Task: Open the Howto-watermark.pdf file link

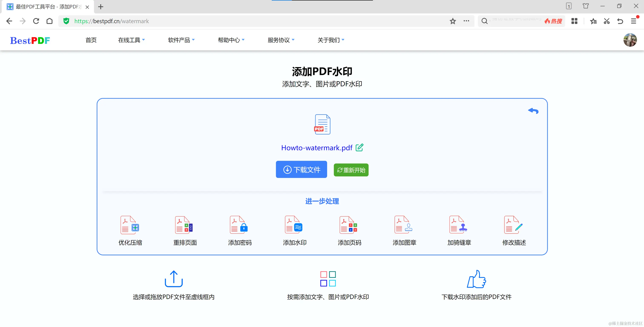Action: [x=316, y=148]
